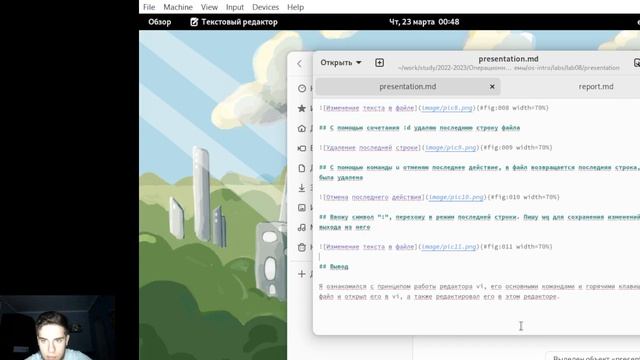Create new document with plus tab icon
This screenshot has height=360, width=640.
(379, 62)
